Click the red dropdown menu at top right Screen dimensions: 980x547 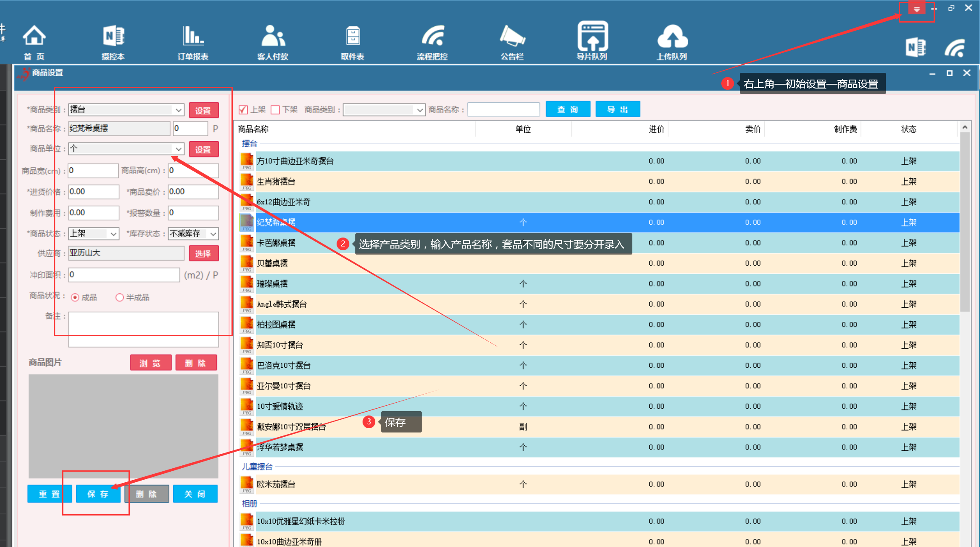click(917, 9)
